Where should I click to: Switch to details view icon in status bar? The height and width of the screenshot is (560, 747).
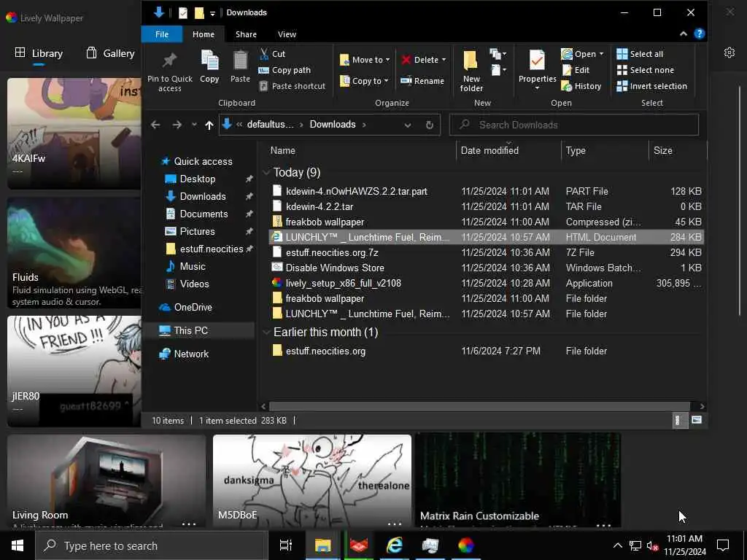click(678, 420)
